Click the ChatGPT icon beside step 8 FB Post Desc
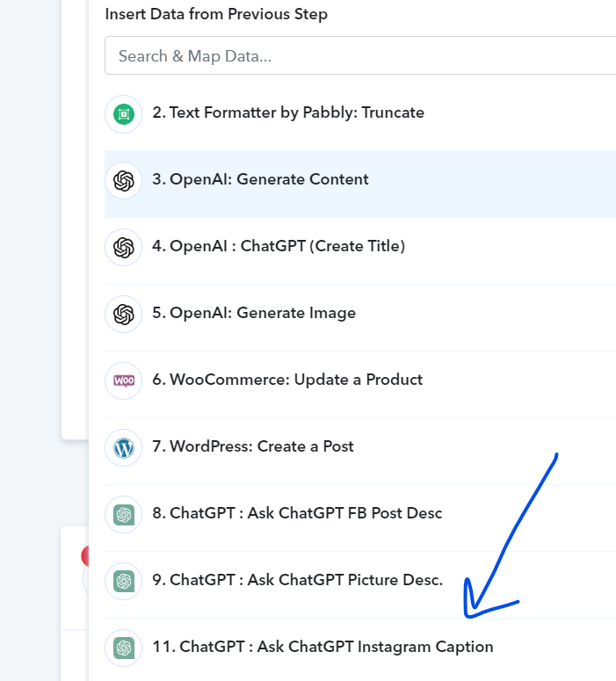This screenshot has height=681, width=616. click(124, 515)
